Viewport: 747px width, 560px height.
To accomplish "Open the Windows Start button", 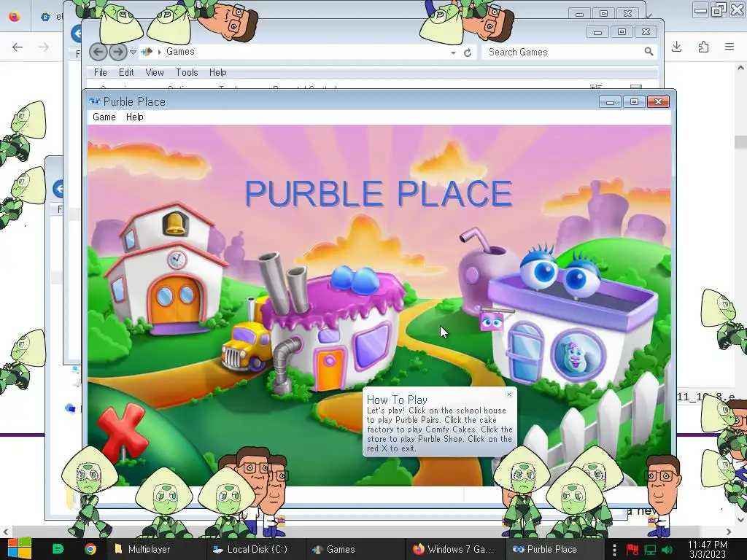I will pyautogui.click(x=19, y=549).
